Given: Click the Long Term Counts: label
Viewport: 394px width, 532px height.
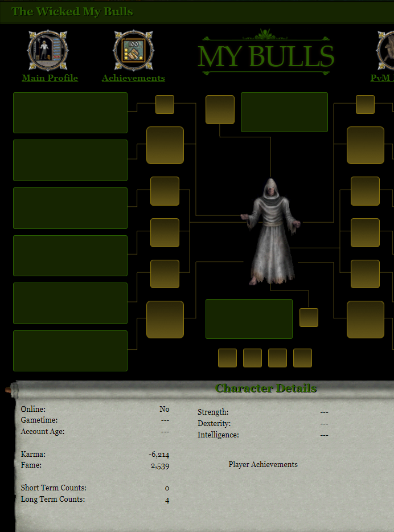Looking at the screenshot, I should tap(53, 500).
